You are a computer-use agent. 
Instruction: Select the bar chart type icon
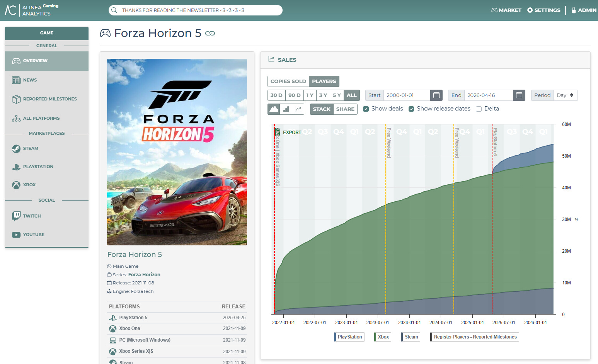[286, 109]
